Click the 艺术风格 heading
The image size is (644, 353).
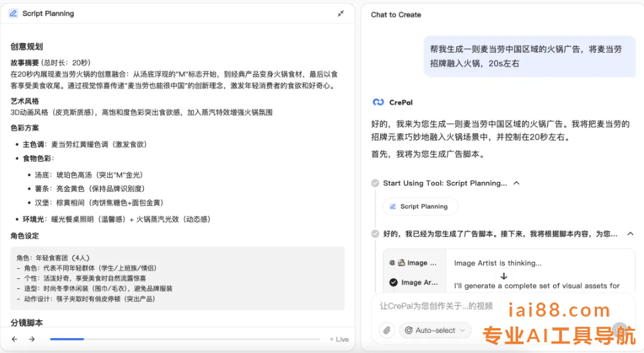(x=25, y=100)
